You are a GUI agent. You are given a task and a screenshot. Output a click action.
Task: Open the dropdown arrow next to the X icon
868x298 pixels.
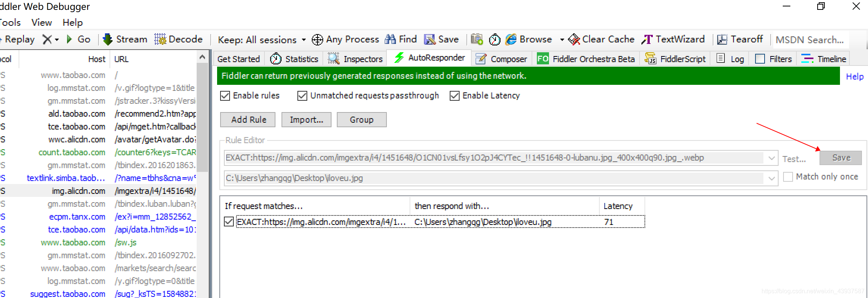click(57, 40)
